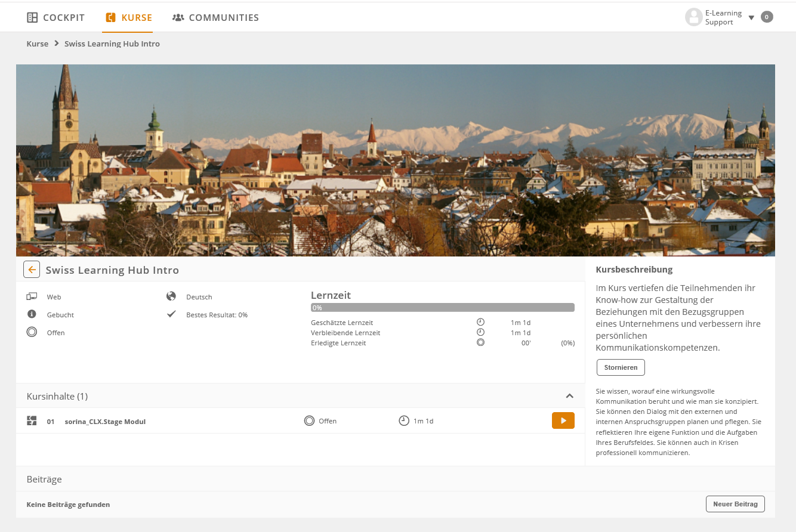Viewport: 796px width, 532px height.
Task: Open the E-Learning Support user dropdown arrow
Action: pos(751,18)
